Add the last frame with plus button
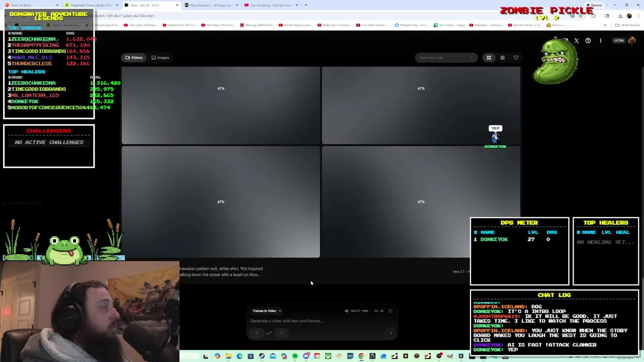The width and height of the screenshot is (644, 362). [281, 333]
